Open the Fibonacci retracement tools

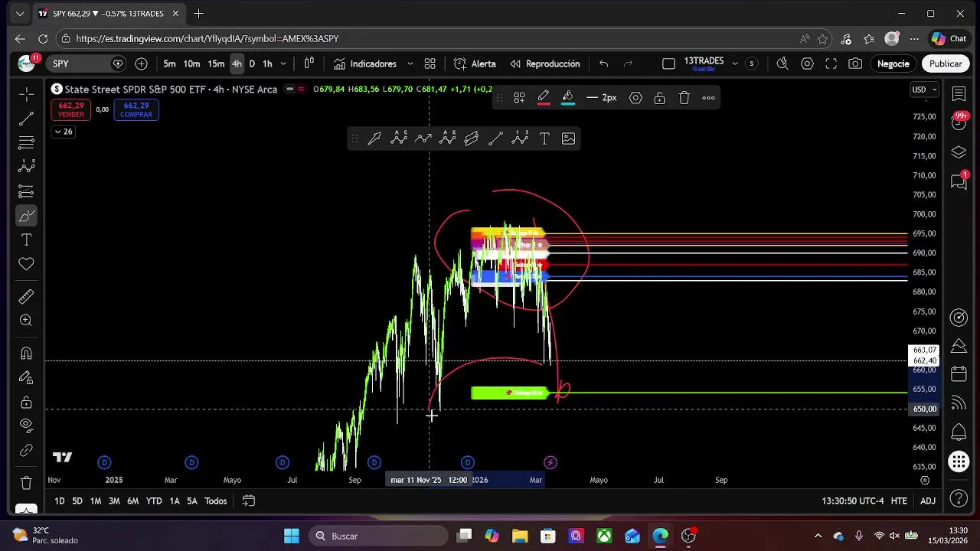26,143
